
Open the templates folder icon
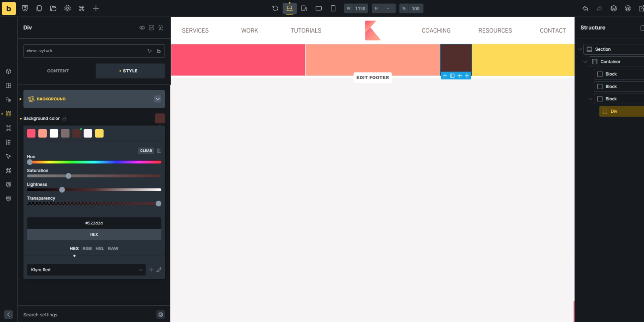coord(53,8)
